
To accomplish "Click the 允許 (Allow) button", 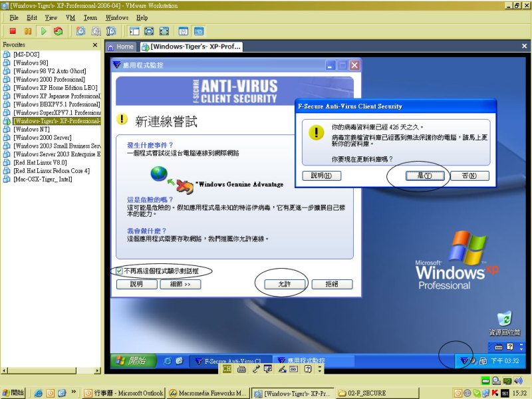I will (285, 284).
